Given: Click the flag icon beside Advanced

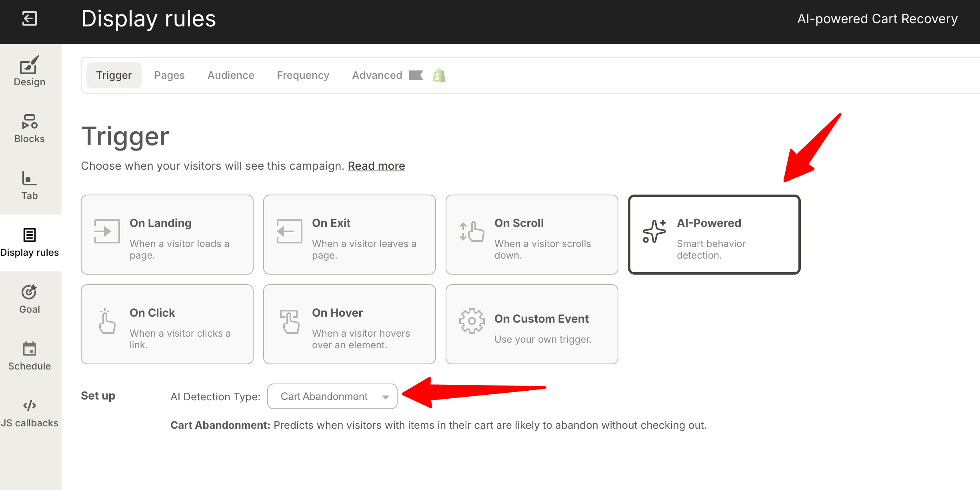Looking at the screenshot, I should [x=416, y=75].
